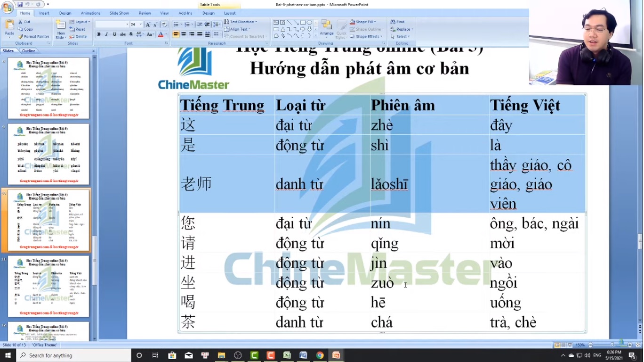The height and width of the screenshot is (362, 644).
Task: Decrease font size with Shrink Font
Action: pyautogui.click(x=155, y=25)
